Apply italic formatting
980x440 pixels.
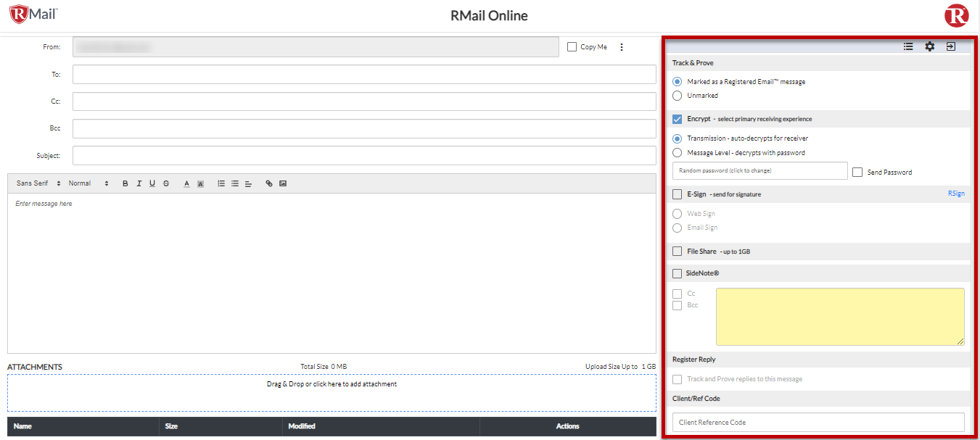tap(139, 183)
